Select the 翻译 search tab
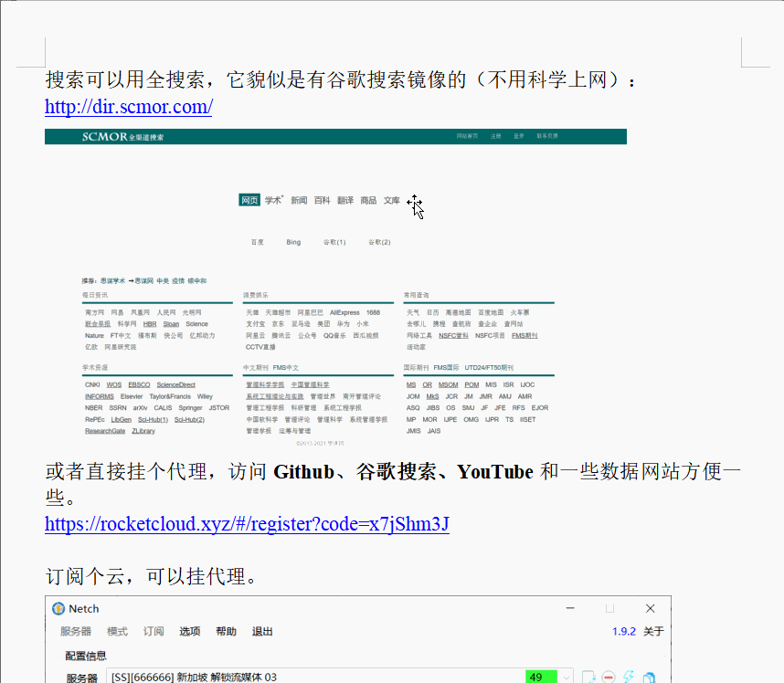The width and height of the screenshot is (784, 683). click(x=345, y=200)
